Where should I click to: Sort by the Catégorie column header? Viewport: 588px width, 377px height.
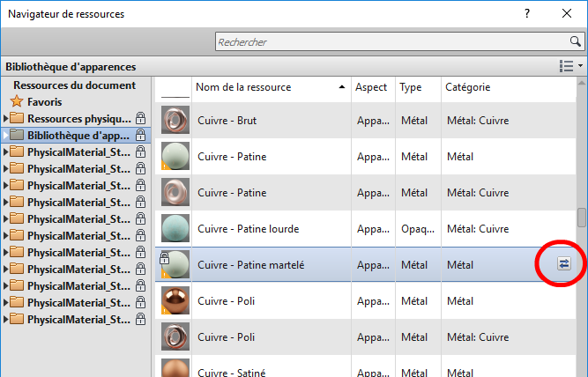pos(468,87)
